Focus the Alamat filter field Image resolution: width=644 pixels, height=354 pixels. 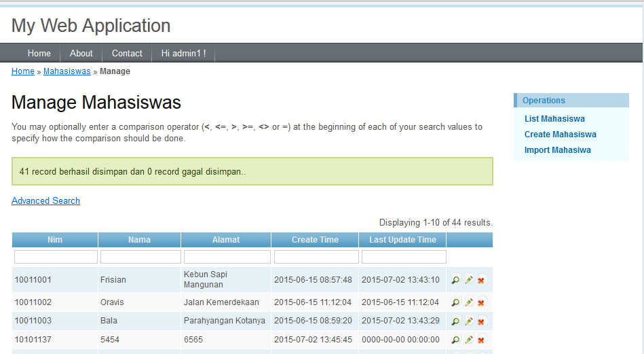click(x=227, y=257)
